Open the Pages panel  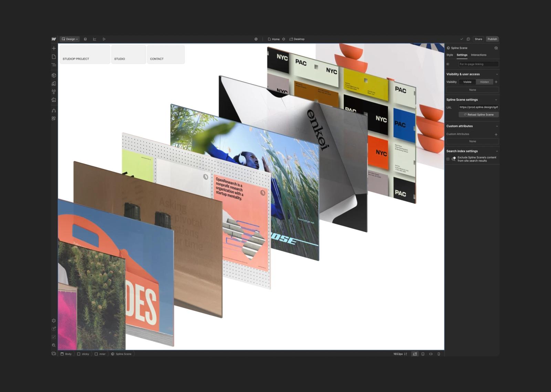[54, 56]
